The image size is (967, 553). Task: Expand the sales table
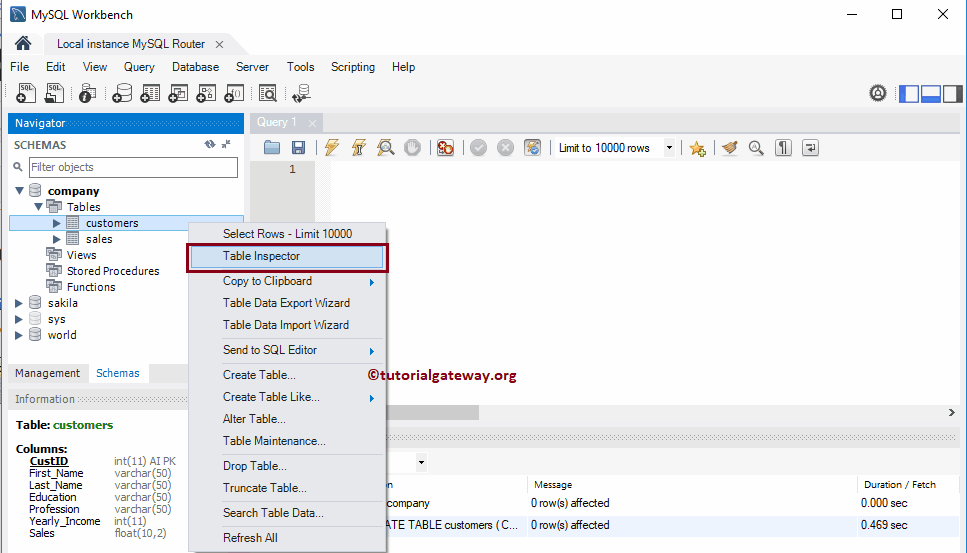click(56, 239)
